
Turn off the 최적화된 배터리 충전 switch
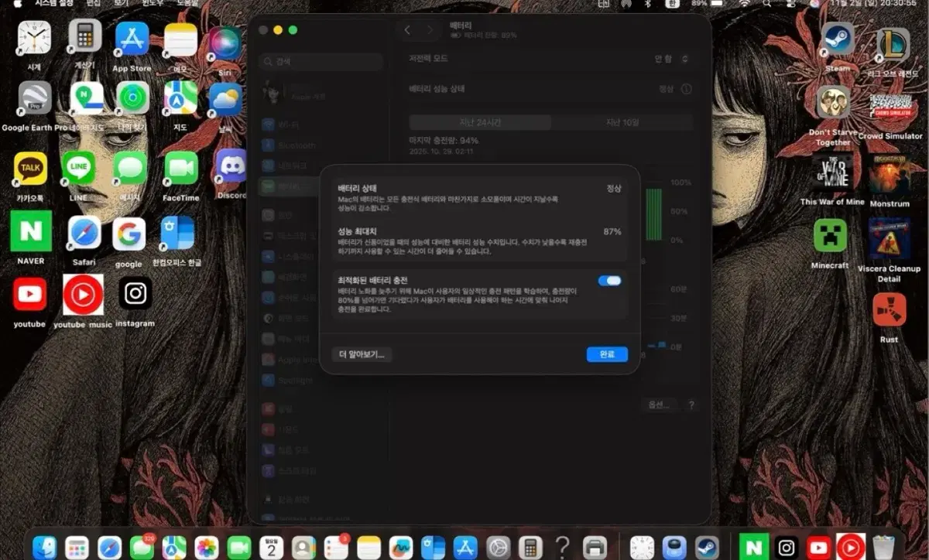point(610,281)
